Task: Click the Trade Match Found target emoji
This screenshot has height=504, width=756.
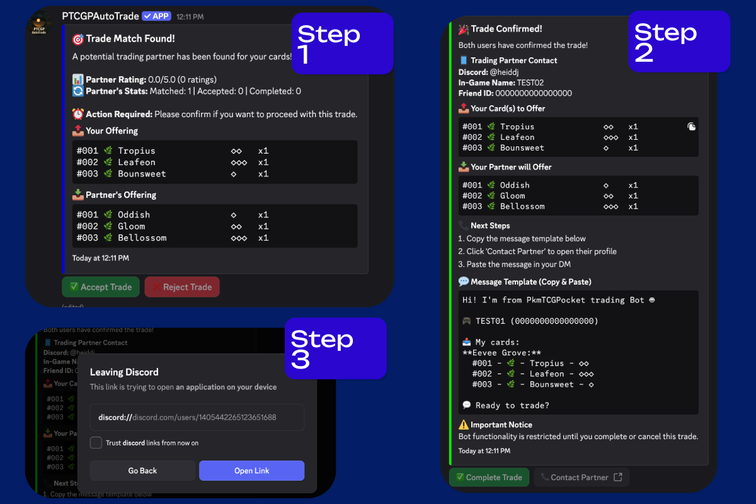Action: click(x=78, y=38)
